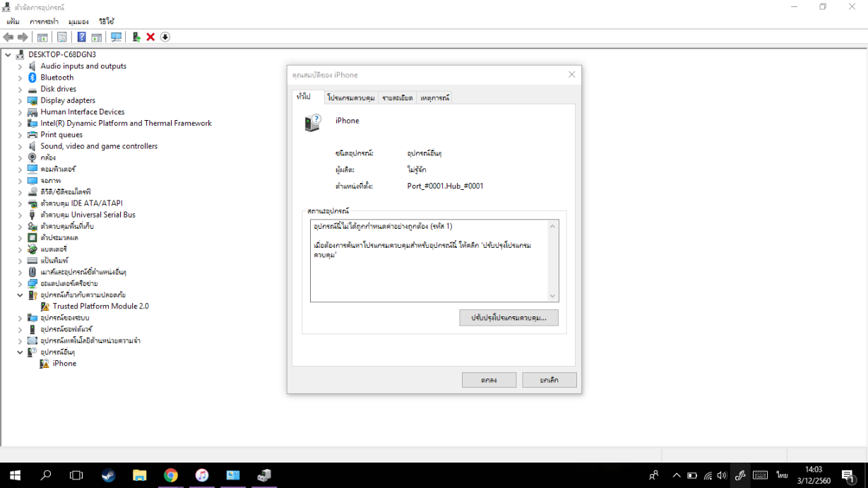Click the update driver green arrow icon

click(136, 37)
